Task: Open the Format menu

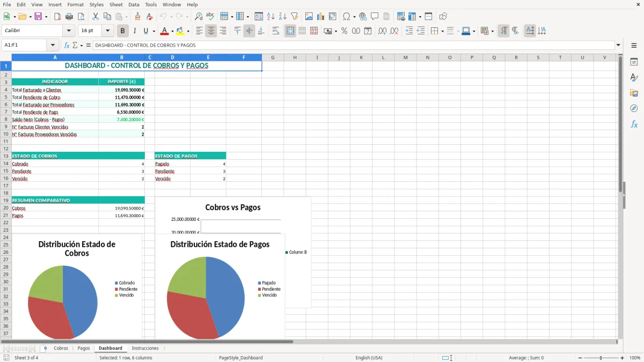Action: coord(76,4)
